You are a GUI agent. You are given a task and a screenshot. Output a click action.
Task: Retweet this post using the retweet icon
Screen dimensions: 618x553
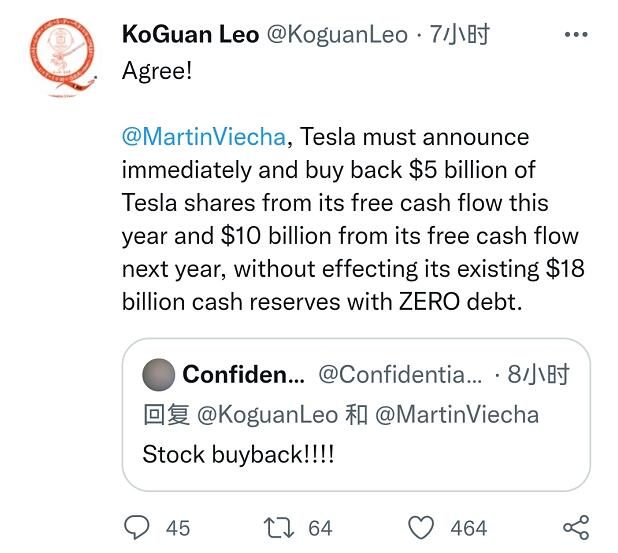[276, 527]
